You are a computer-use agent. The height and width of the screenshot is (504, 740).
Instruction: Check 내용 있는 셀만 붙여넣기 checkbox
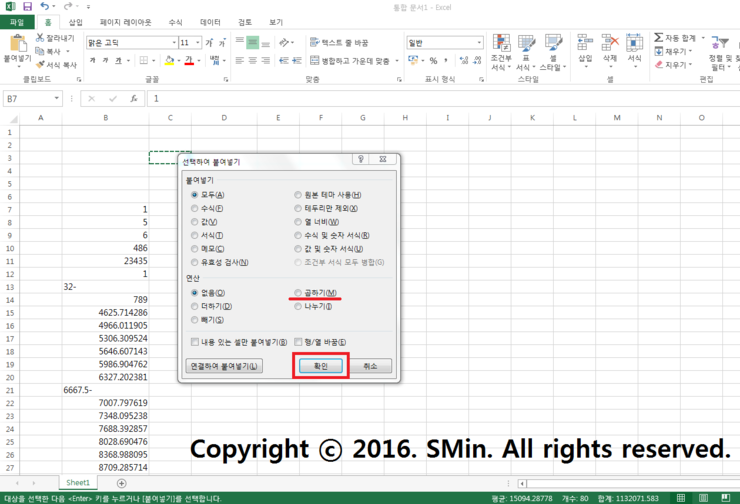click(194, 342)
